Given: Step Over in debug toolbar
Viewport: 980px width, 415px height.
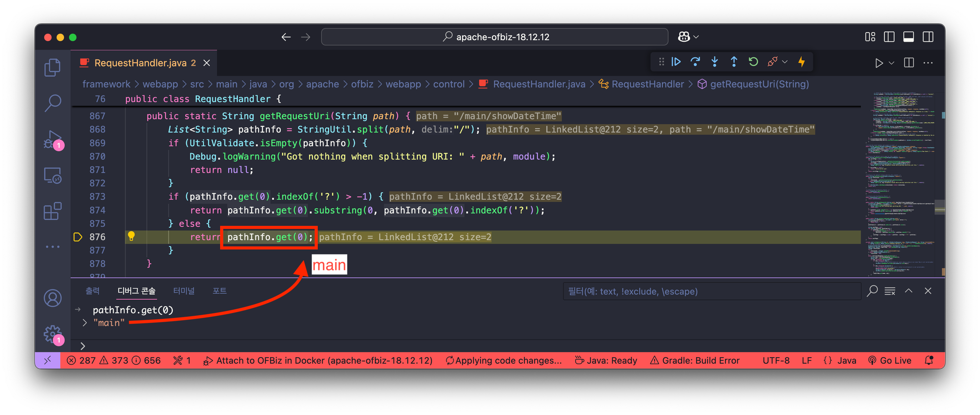Looking at the screenshot, I should (x=695, y=62).
